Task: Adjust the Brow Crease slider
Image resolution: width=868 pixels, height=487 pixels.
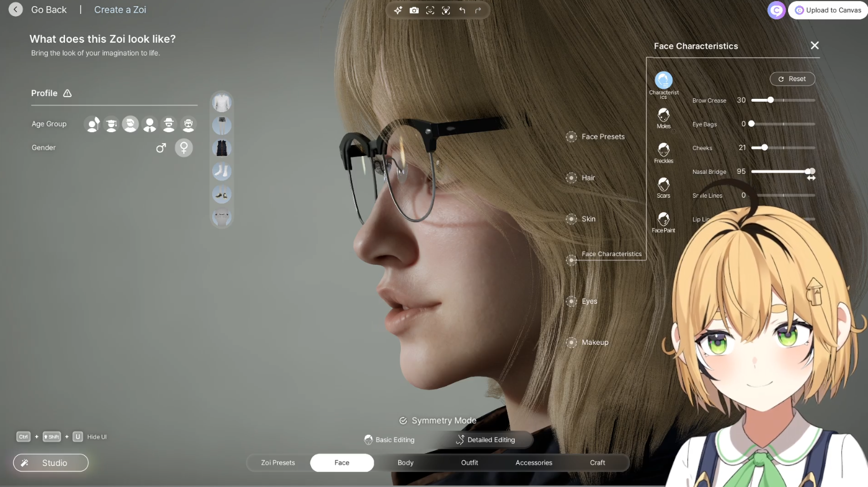Action: 783,100
